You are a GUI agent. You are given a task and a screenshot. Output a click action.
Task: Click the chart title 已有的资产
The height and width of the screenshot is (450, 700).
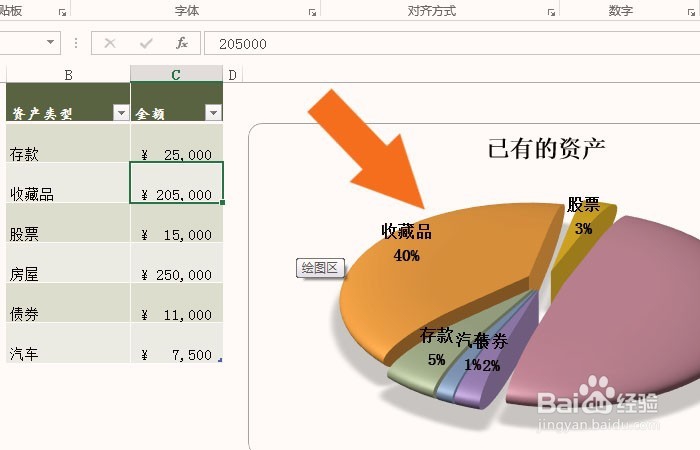coord(546,148)
